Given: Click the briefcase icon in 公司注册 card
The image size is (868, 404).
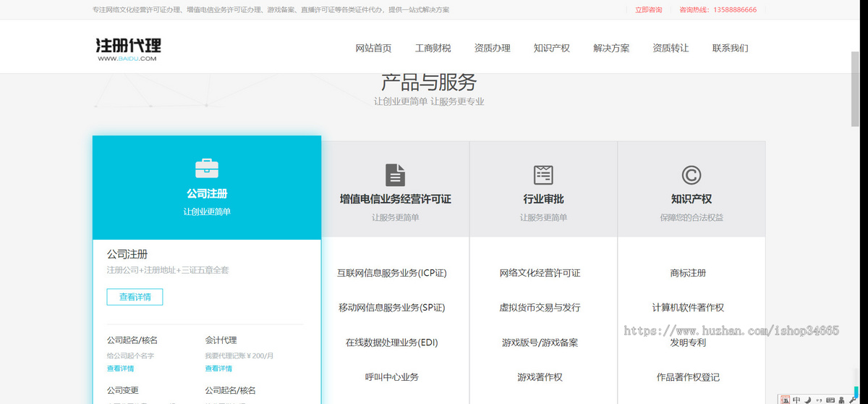Looking at the screenshot, I should (207, 168).
